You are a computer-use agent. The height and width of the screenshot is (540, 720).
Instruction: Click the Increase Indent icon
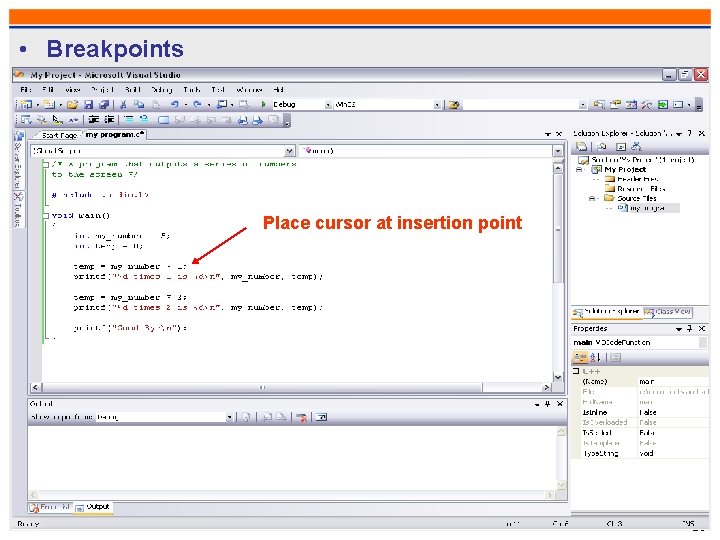(x=109, y=119)
